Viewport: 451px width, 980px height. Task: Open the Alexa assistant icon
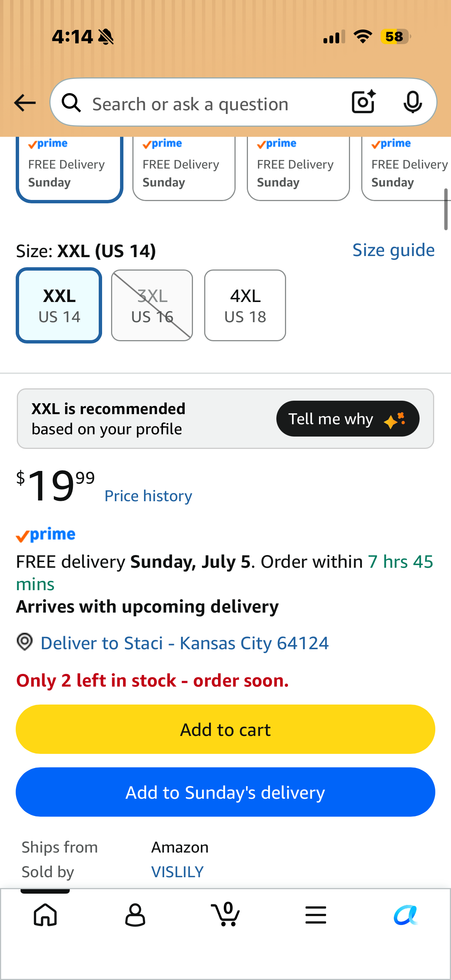pos(406,915)
